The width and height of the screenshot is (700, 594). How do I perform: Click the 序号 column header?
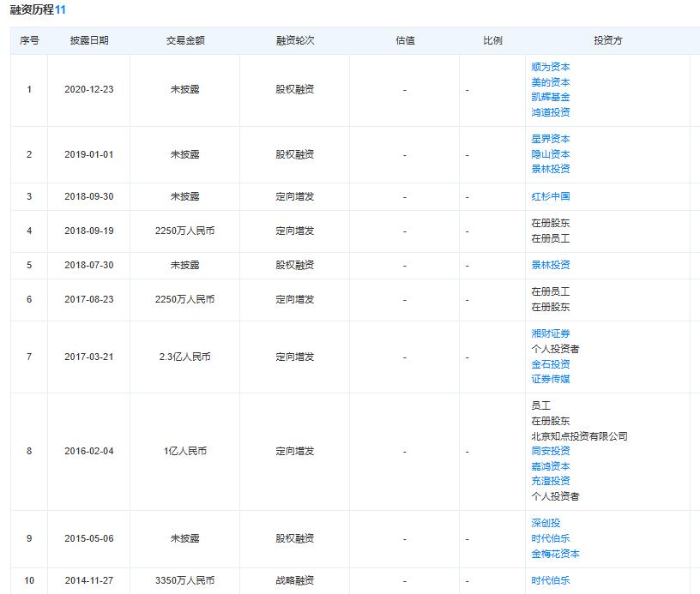29,40
